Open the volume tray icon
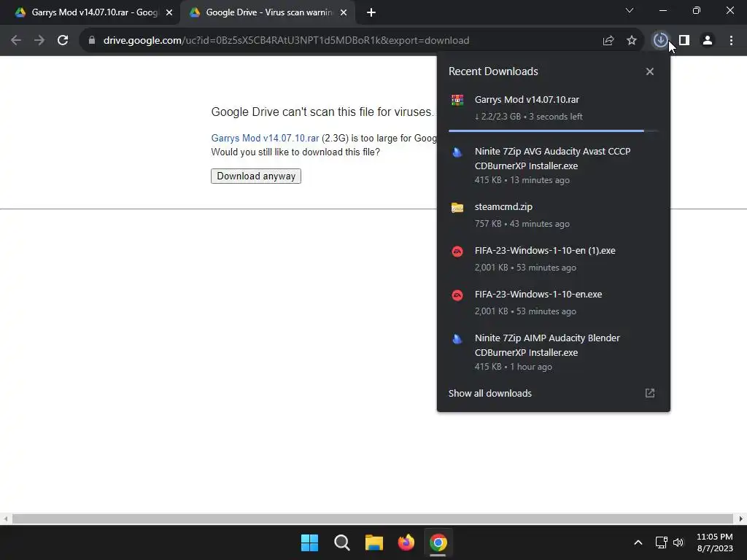Image resolution: width=747 pixels, height=560 pixels. [678, 542]
